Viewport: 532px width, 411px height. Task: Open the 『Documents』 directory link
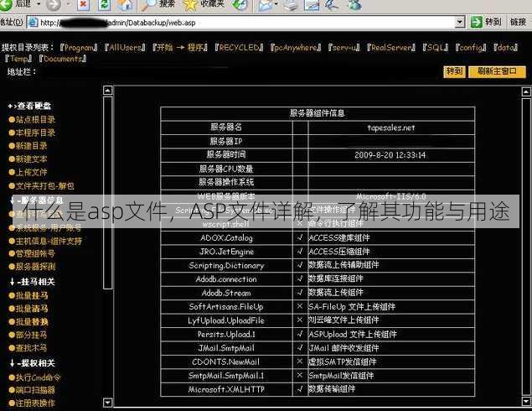click(x=63, y=59)
